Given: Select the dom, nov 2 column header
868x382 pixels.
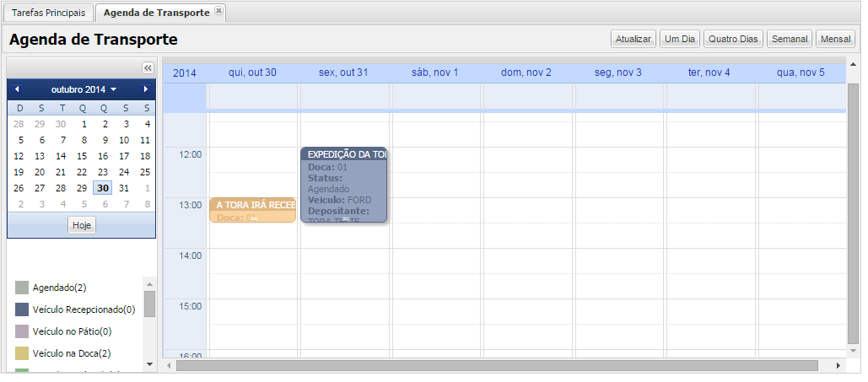Looking at the screenshot, I should [526, 73].
